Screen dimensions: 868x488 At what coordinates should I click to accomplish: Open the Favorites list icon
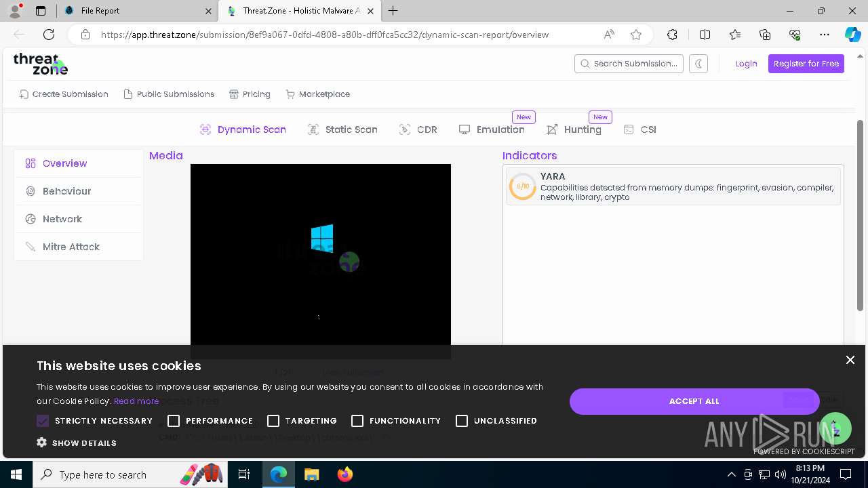(735, 35)
